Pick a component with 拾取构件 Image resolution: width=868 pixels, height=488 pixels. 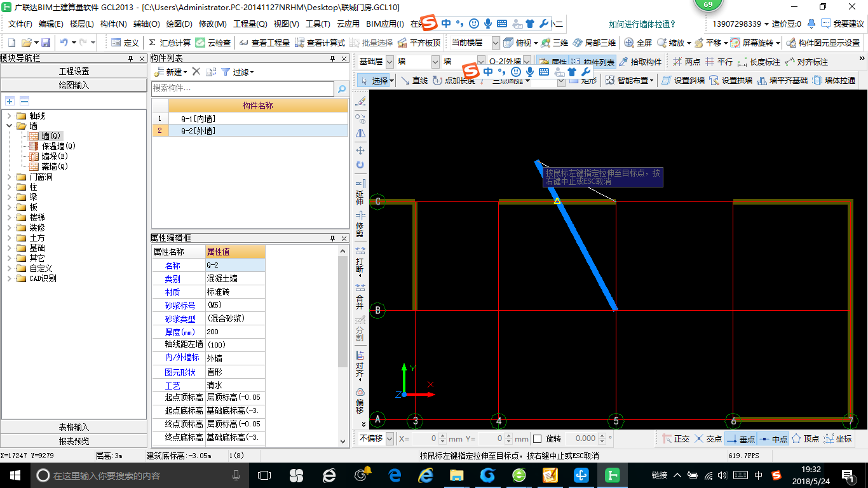640,62
